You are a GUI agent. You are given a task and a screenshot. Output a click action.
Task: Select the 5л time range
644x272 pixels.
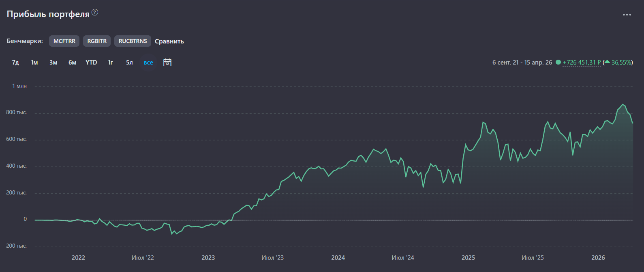129,63
